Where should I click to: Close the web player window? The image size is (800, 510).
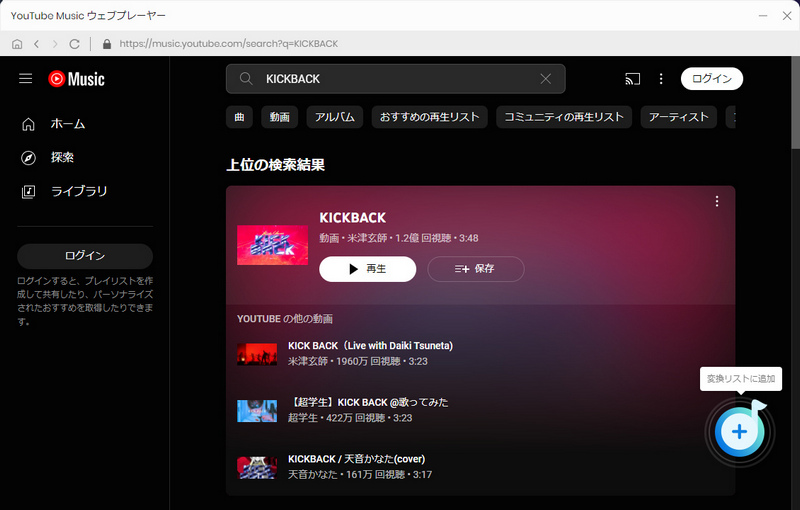787,16
